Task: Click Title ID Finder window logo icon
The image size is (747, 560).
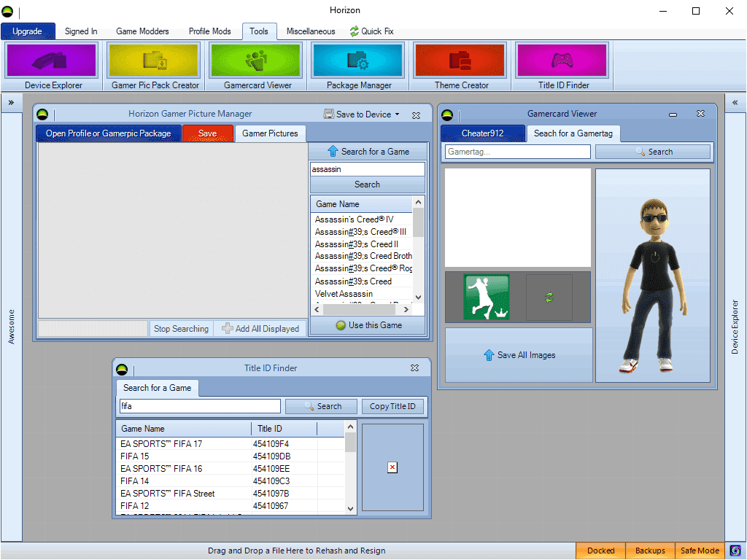Action: [x=122, y=369]
